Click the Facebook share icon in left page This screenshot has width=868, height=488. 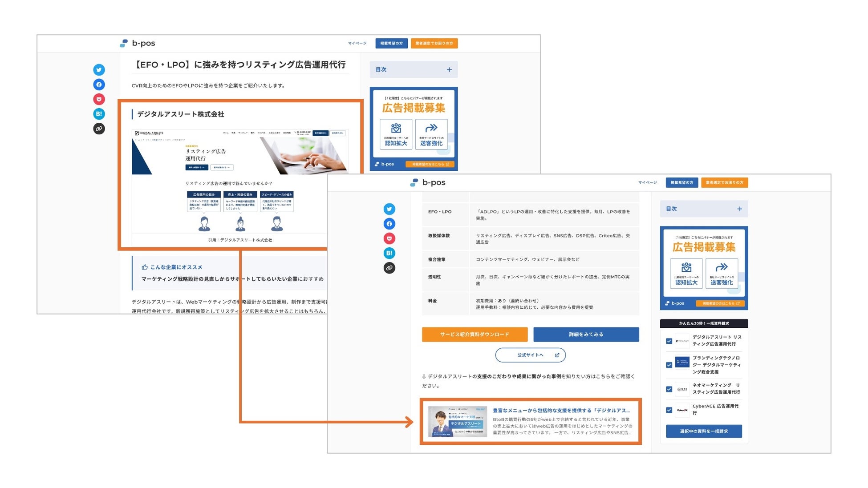[x=99, y=85]
